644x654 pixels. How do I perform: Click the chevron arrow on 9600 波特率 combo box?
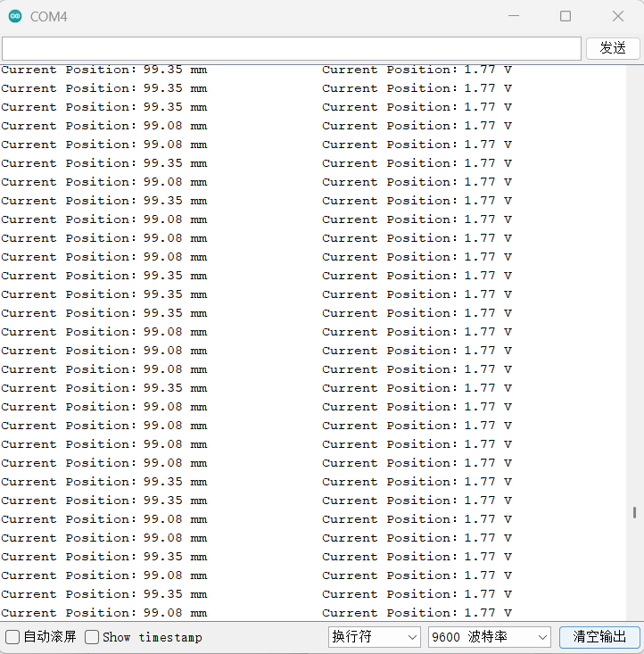click(542, 637)
